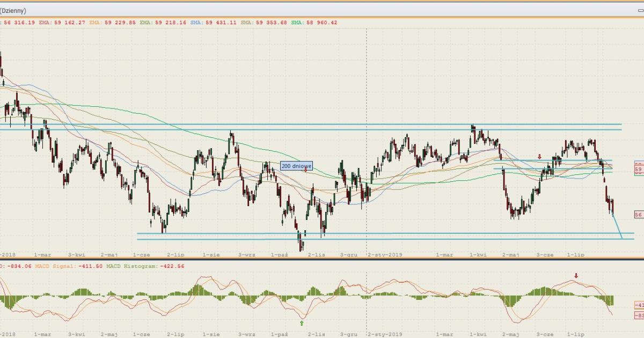Click small red arrow in 200 dniowe label
This screenshot has width=644, height=338.
point(306,169)
